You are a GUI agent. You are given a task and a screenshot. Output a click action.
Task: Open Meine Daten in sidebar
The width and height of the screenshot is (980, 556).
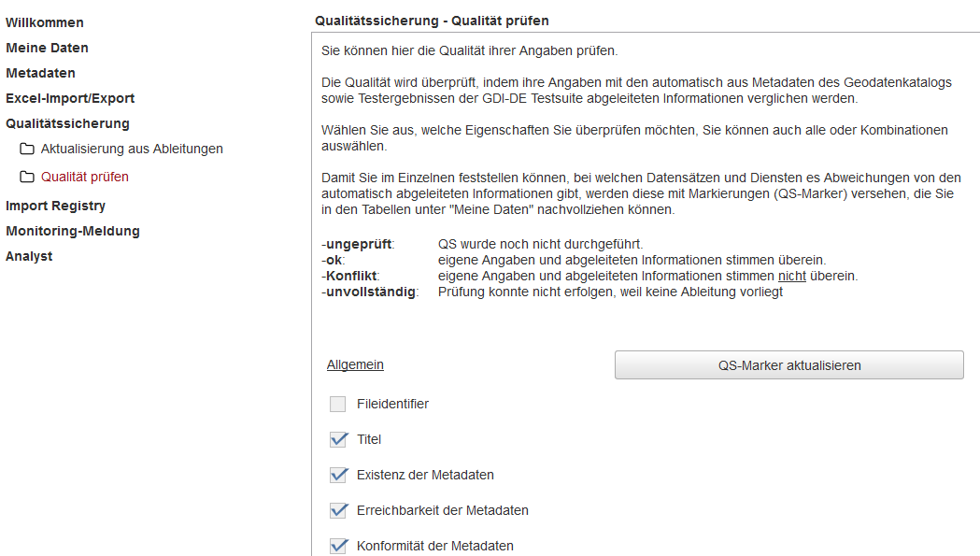[47, 48]
